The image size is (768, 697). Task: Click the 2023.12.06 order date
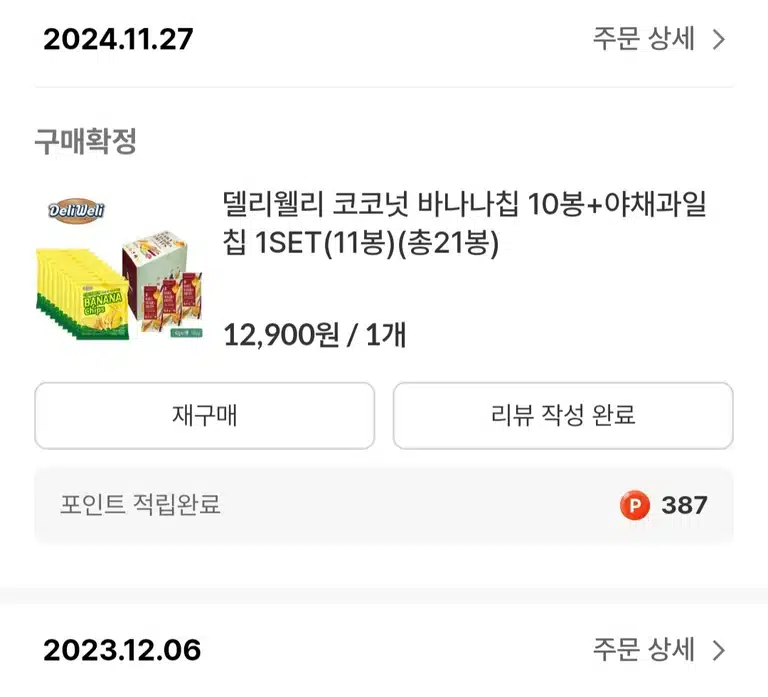coord(122,650)
